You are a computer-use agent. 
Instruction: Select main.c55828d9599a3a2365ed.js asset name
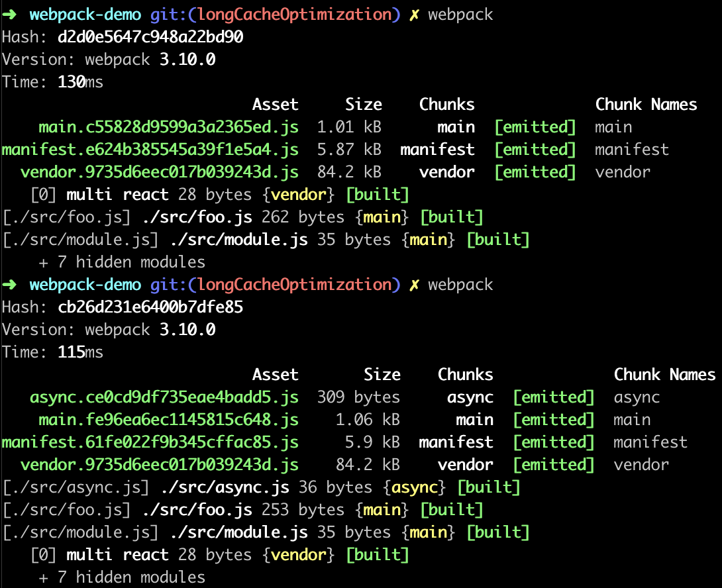pyautogui.click(x=168, y=127)
